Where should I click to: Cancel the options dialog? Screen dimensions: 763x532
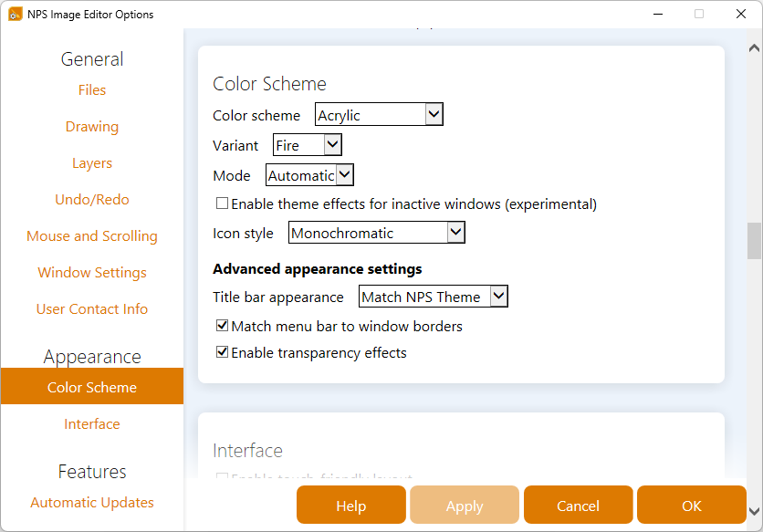578,505
